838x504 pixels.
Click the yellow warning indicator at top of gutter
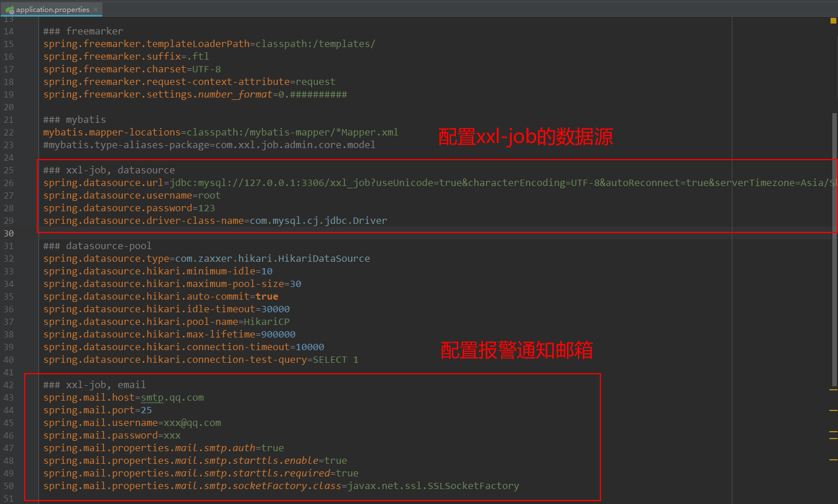(x=833, y=21)
